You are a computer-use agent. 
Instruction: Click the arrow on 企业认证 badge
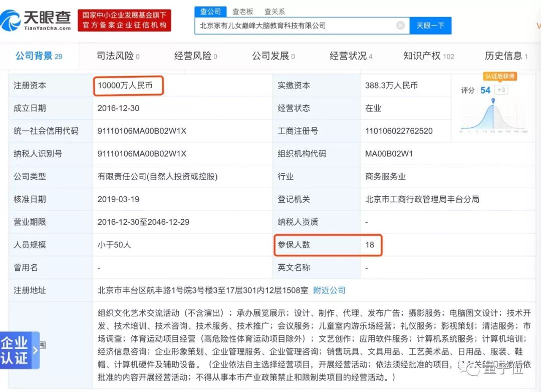(35, 350)
